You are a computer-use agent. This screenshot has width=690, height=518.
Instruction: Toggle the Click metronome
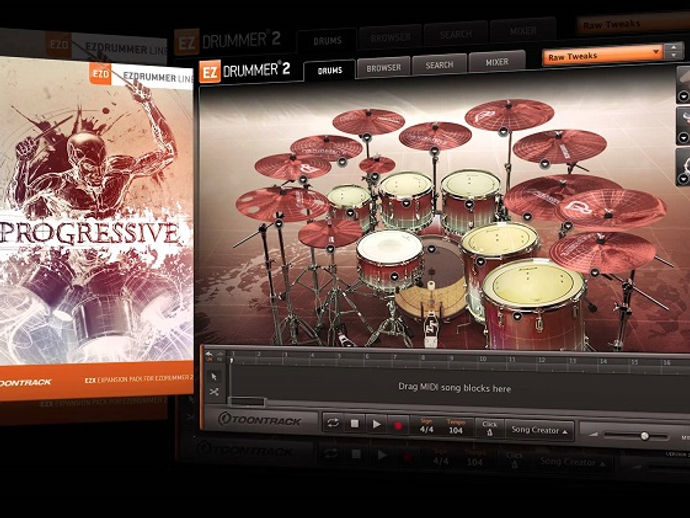pos(489,429)
